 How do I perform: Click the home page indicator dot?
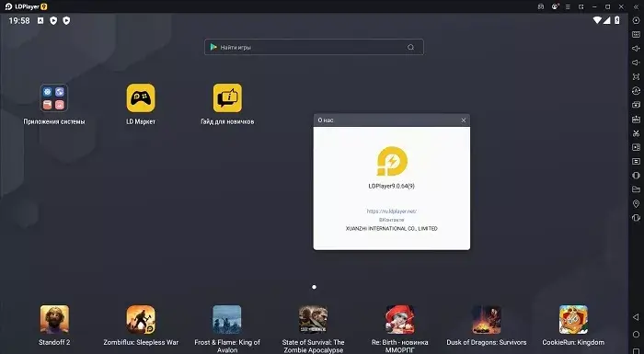pos(315,287)
